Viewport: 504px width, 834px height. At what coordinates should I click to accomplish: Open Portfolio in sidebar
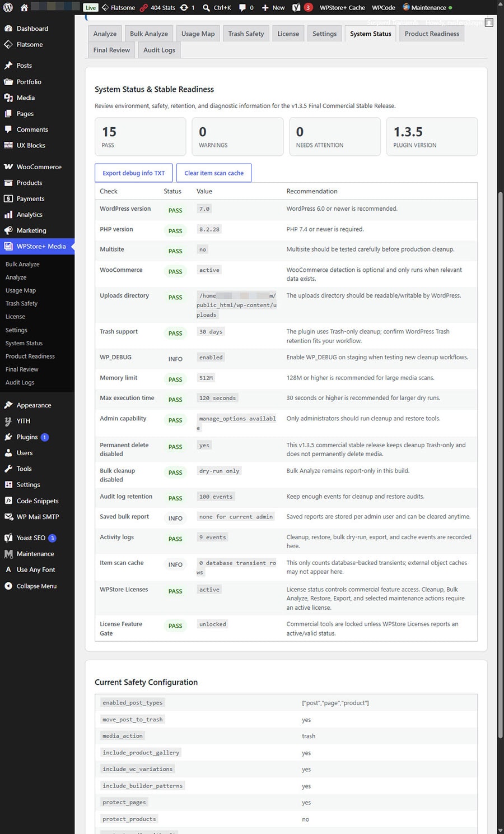(29, 82)
